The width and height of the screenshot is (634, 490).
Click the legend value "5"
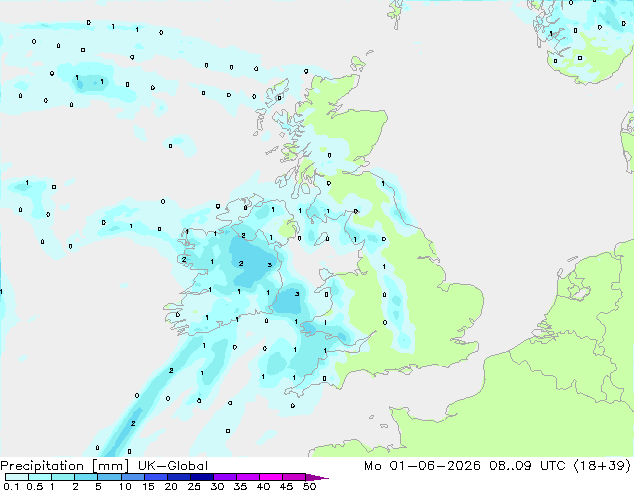tap(98, 486)
